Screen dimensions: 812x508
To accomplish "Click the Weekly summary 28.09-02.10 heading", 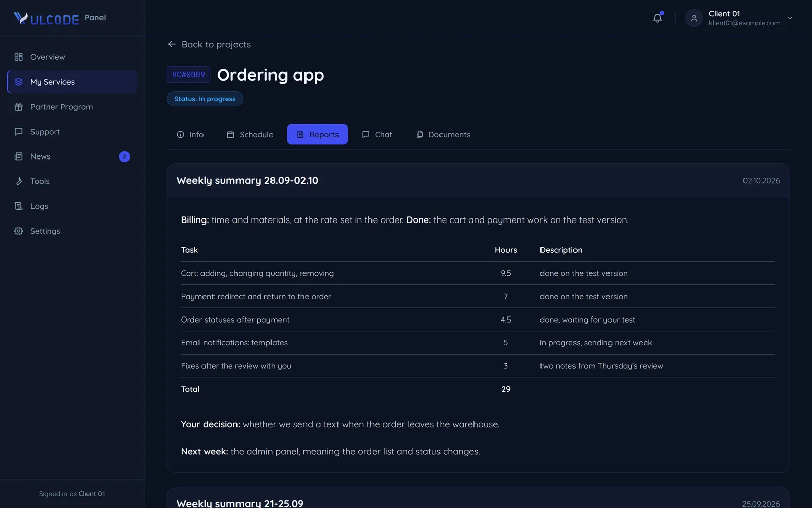I will click(247, 180).
